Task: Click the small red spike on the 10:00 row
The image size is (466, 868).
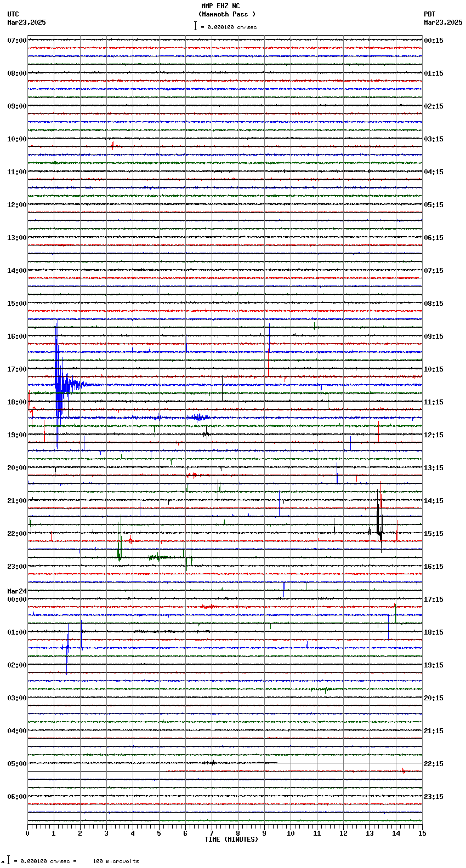Action: click(x=112, y=146)
